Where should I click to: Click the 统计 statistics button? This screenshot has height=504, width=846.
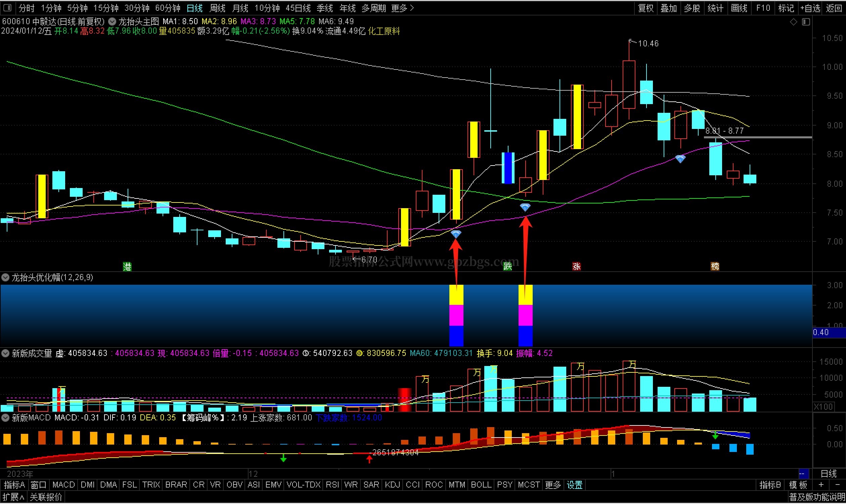[715, 8]
